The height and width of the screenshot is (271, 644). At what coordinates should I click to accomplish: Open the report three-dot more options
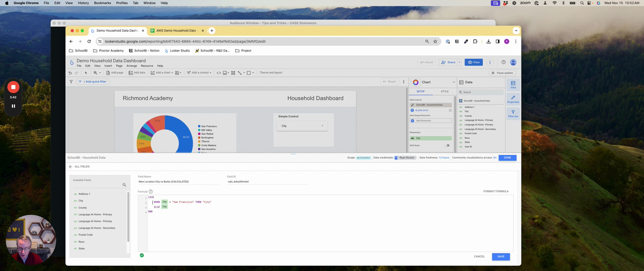490,62
